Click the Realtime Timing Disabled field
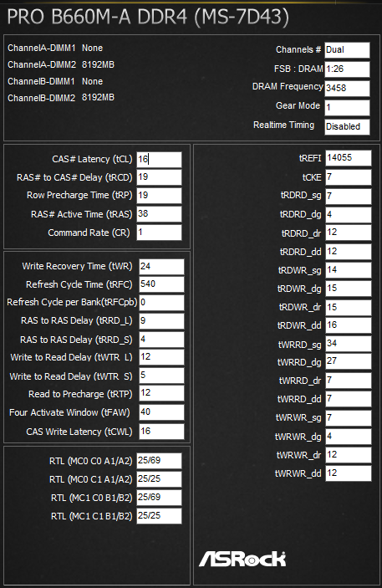The width and height of the screenshot is (382, 588). click(x=347, y=127)
